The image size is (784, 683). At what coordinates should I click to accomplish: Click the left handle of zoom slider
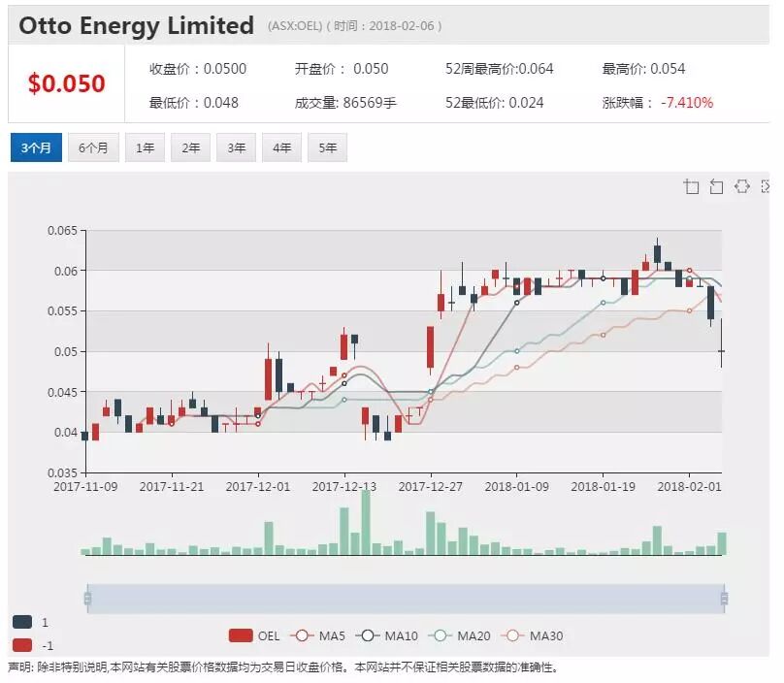(x=88, y=599)
